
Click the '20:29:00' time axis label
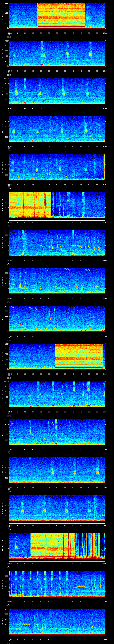tap(9, 601)
